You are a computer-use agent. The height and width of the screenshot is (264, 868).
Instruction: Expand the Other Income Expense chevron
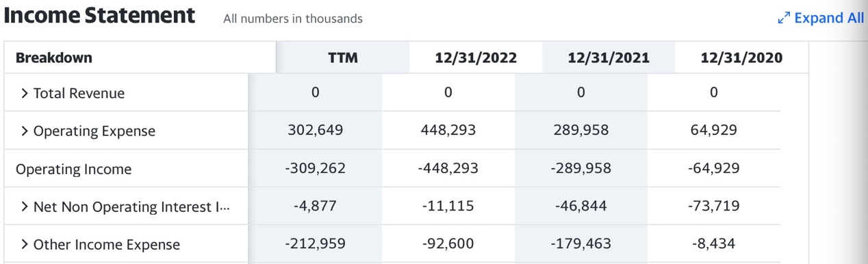[25, 244]
